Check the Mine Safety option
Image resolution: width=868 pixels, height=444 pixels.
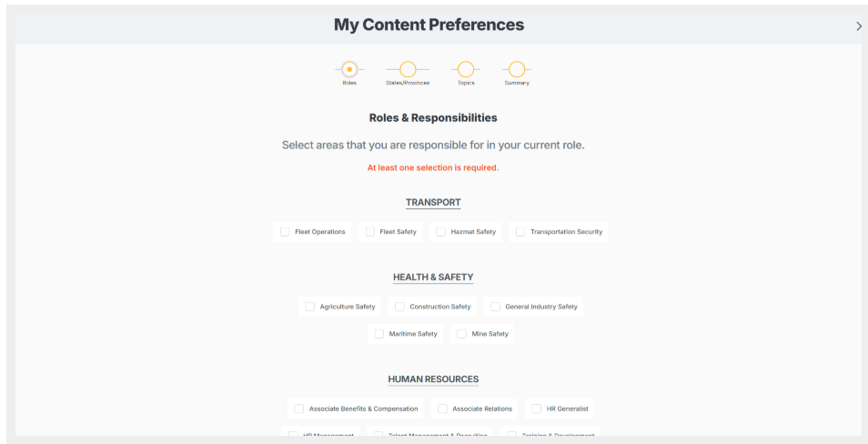tap(461, 334)
